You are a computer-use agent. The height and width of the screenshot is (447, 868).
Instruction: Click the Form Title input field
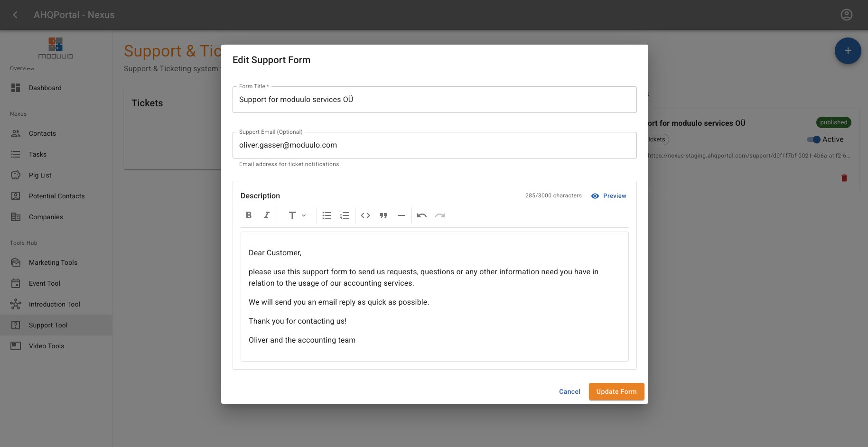point(434,100)
